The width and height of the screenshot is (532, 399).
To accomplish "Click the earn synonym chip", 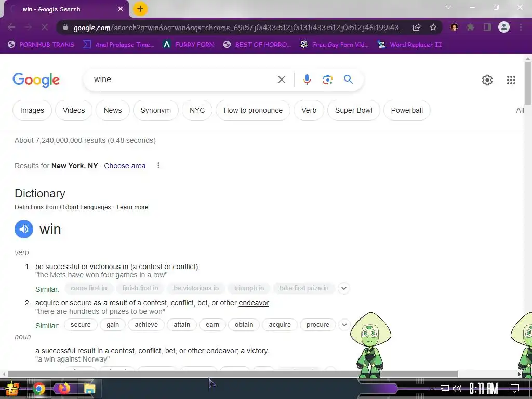I will pyautogui.click(x=212, y=325).
